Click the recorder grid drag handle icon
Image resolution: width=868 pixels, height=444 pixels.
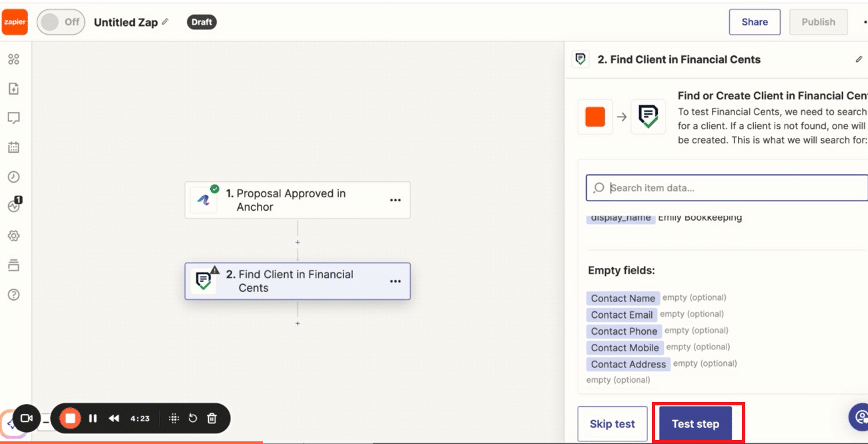pos(173,418)
